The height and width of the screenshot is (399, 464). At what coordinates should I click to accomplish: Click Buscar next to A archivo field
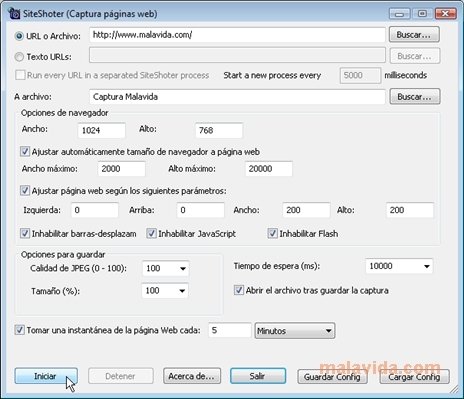tap(415, 97)
